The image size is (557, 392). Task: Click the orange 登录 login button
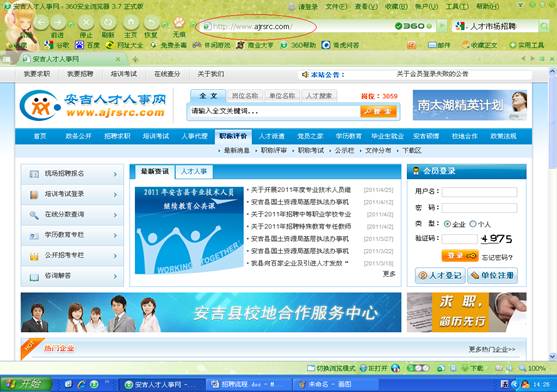tap(460, 256)
